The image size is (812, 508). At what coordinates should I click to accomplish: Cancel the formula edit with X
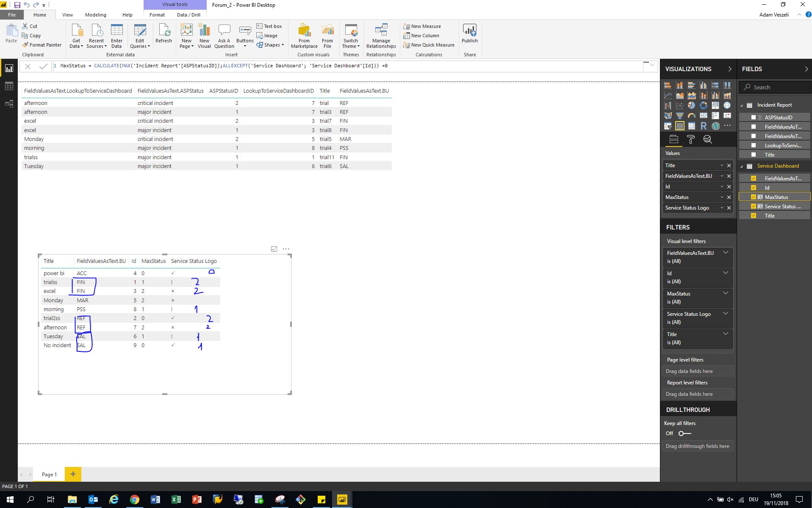pos(28,66)
